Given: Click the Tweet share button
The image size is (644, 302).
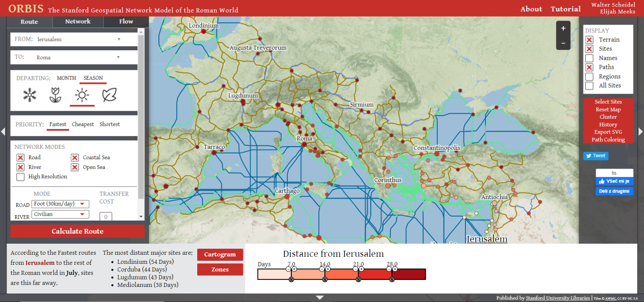Looking at the screenshot, I should pos(595,156).
